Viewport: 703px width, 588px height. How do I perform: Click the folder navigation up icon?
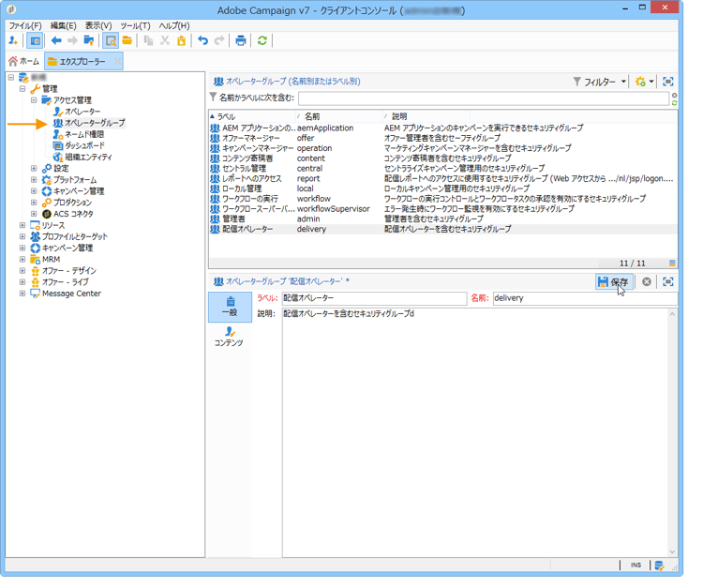click(89, 41)
